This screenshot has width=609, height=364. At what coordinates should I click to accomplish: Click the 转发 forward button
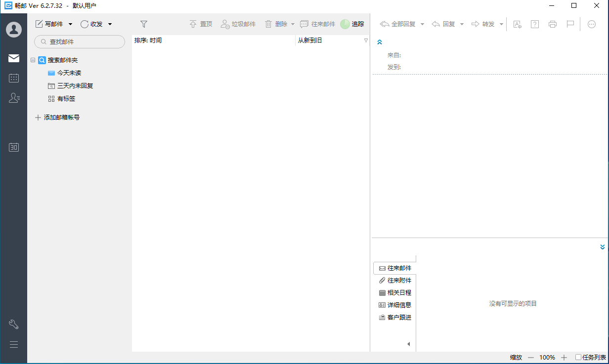[483, 24]
